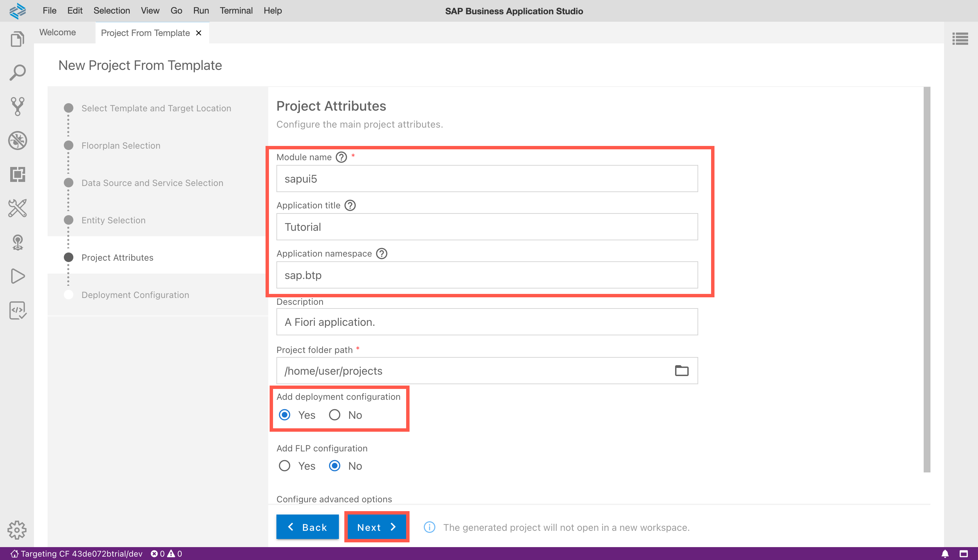Viewport: 978px width, 560px height.
Task: Open the Source Control branch icon
Action: (17, 106)
